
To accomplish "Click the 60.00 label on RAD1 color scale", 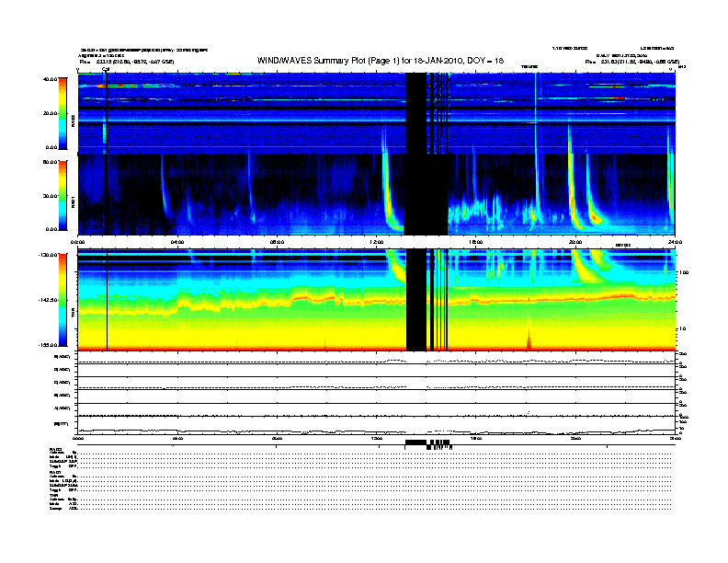I will coord(50,162).
